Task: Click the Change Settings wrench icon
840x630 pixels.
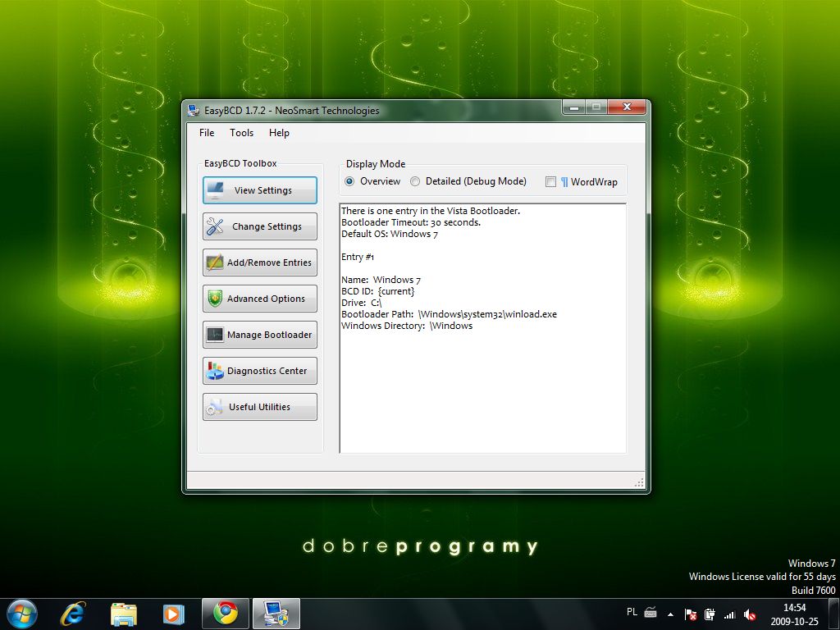Action: coord(215,226)
